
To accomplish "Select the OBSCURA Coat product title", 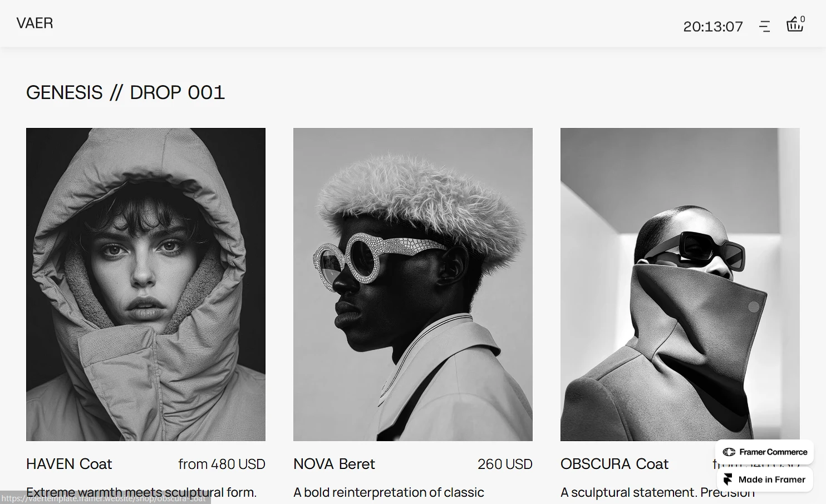I will (x=614, y=464).
